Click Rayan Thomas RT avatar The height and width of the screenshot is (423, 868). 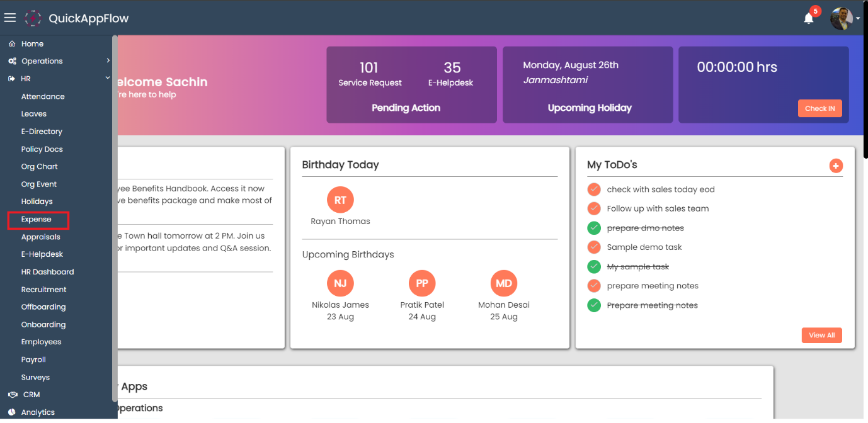[340, 200]
